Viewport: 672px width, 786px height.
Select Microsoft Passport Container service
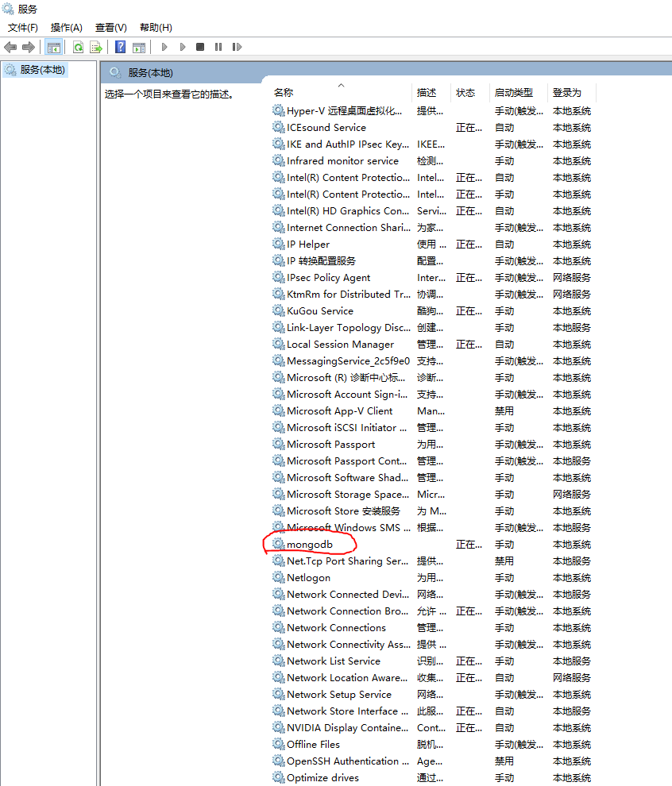pos(431,461)
